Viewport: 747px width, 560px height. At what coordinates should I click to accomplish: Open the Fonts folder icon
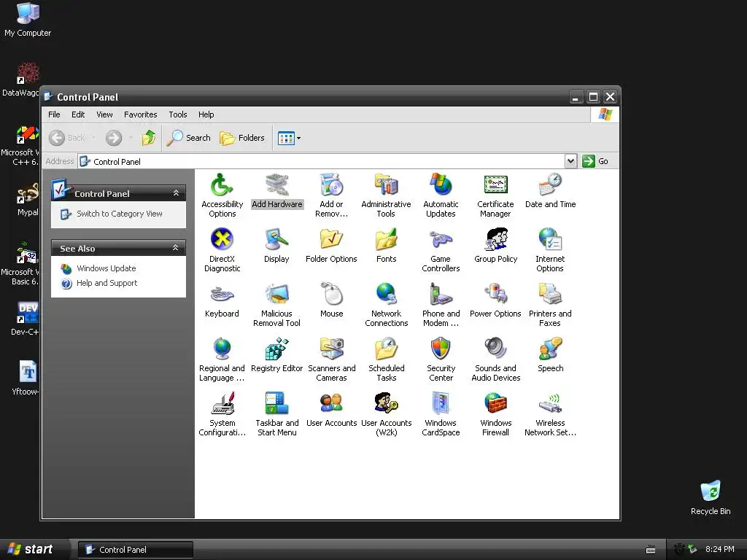pos(386,245)
